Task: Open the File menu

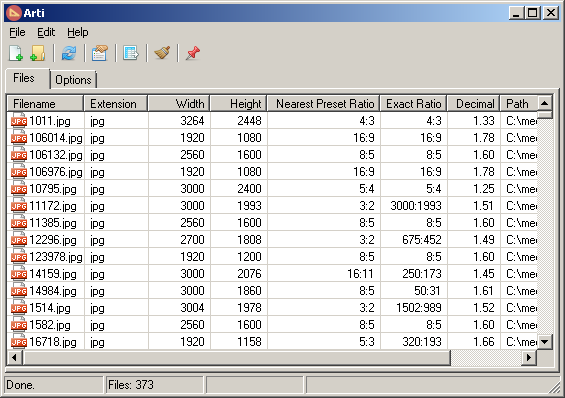Action: pos(17,32)
